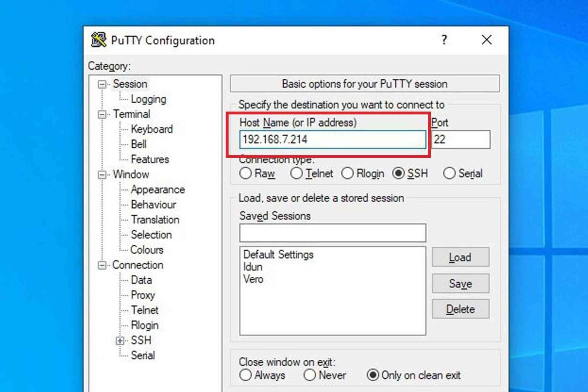Open the context help question mark

coord(444,40)
